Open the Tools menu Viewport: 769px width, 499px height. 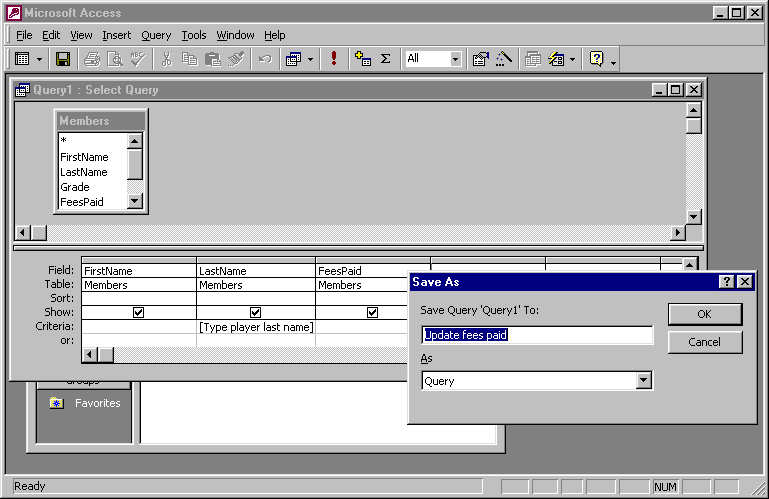click(x=194, y=35)
